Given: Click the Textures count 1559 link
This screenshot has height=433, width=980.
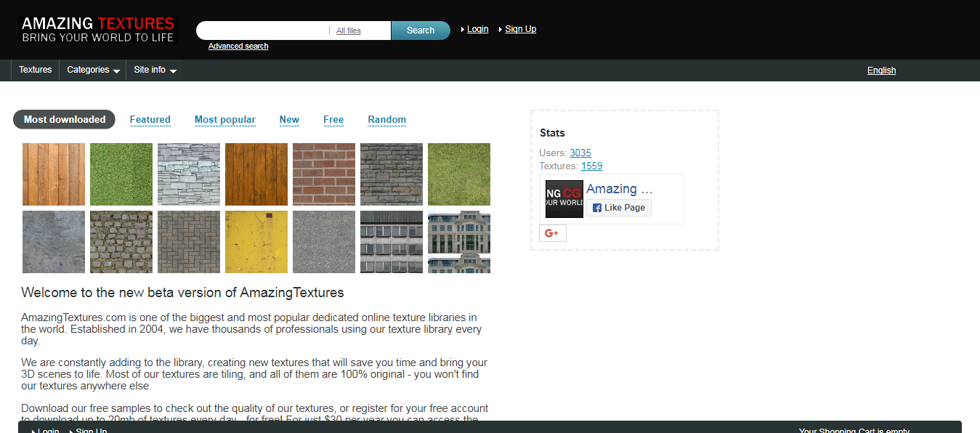Looking at the screenshot, I should (x=591, y=166).
